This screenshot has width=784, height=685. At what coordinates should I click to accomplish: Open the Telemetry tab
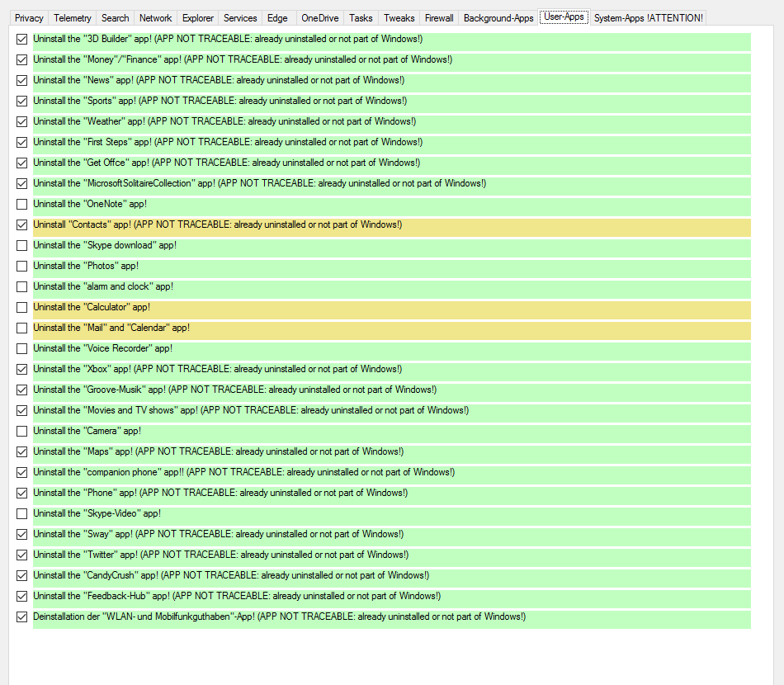pyautogui.click(x=73, y=18)
